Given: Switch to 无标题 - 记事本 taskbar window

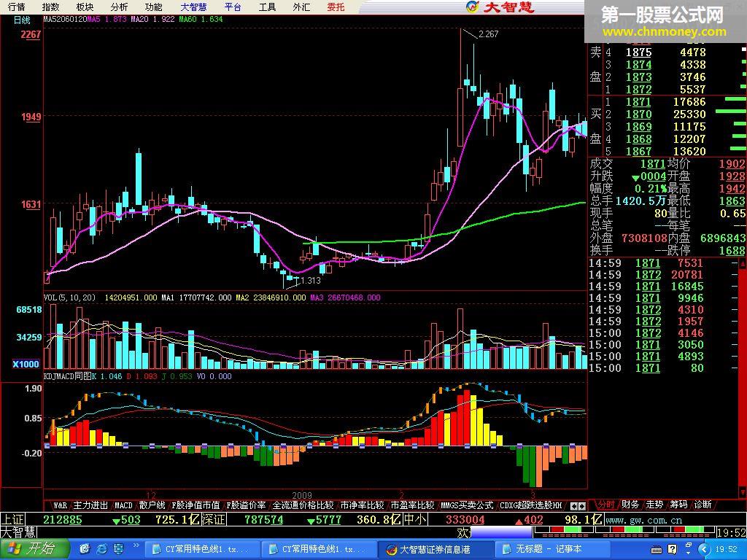Looking at the screenshot, I should pos(551,549).
